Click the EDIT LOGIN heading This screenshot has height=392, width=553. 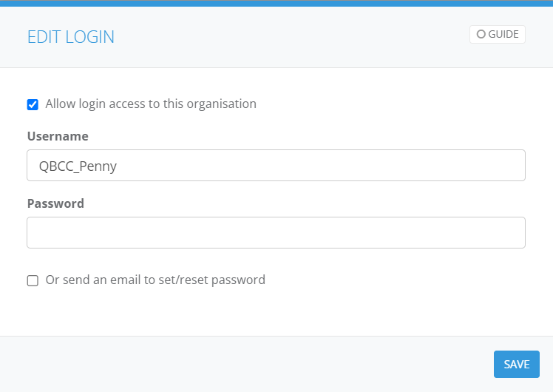point(71,37)
